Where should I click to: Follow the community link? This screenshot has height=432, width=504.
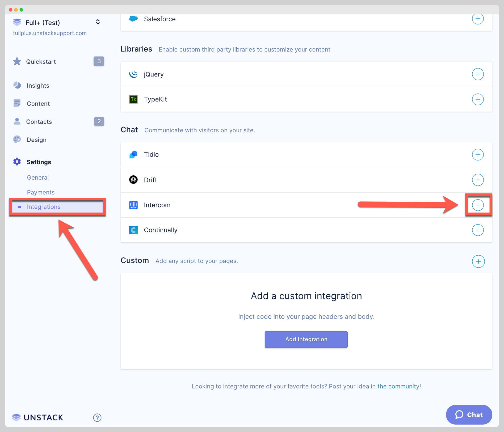399,386
